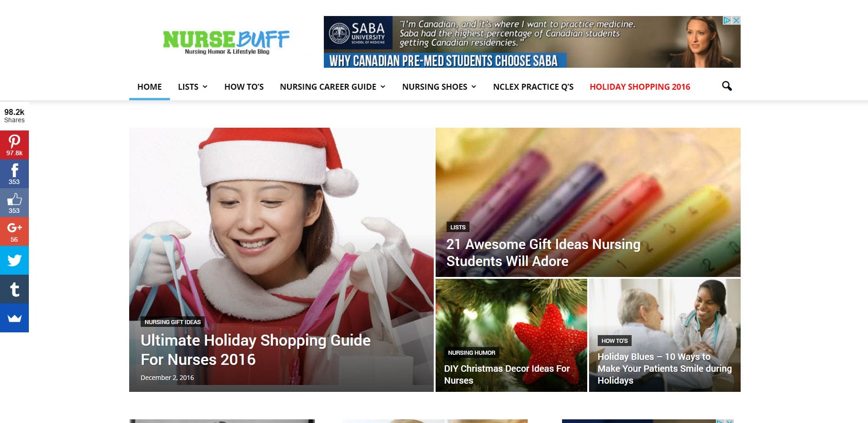Close the Saba University ad
Screen dimensions: 868x423
click(x=736, y=20)
